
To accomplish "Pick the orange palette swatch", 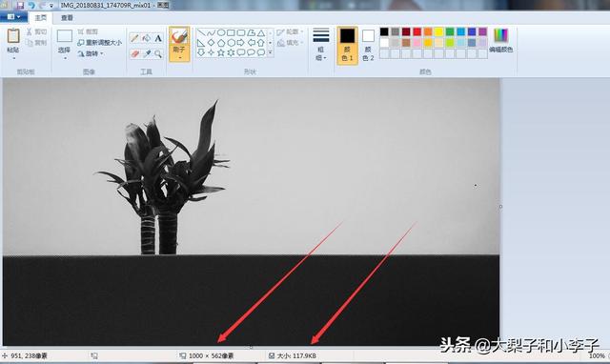I will coord(428,31).
